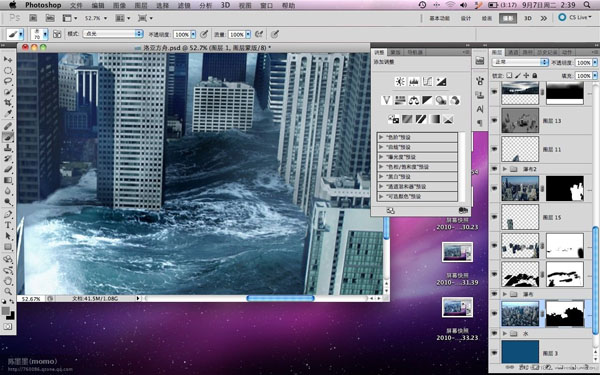
Task: Add a Vibrance adjustment (V icon)
Action: [x=386, y=100]
